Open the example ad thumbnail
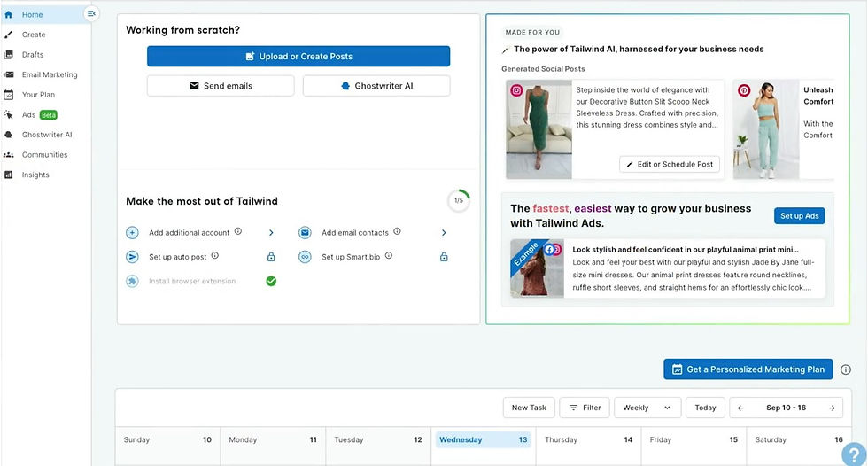 point(537,268)
